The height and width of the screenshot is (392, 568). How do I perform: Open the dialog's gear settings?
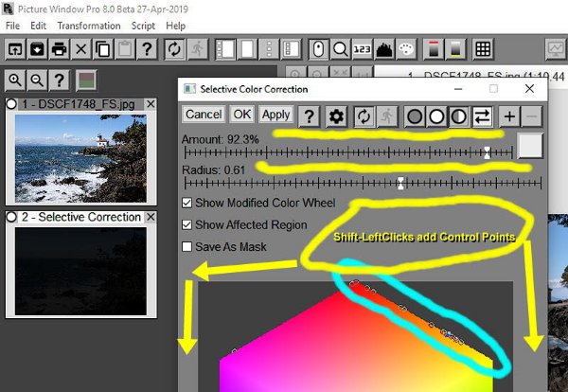coord(336,116)
